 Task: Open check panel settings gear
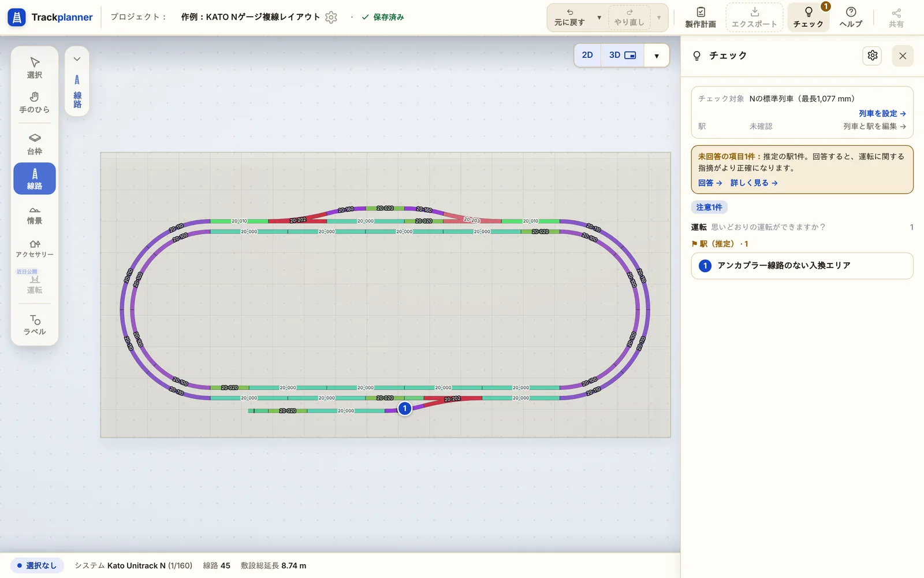tap(873, 55)
